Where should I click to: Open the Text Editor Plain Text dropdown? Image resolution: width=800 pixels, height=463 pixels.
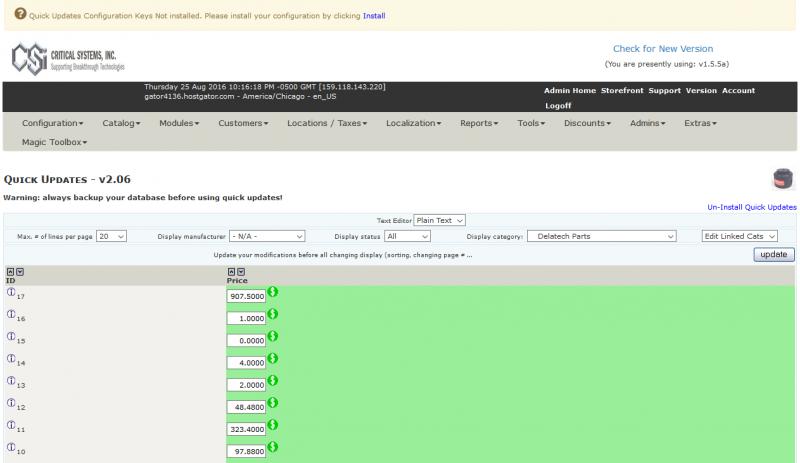pos(439,221)
